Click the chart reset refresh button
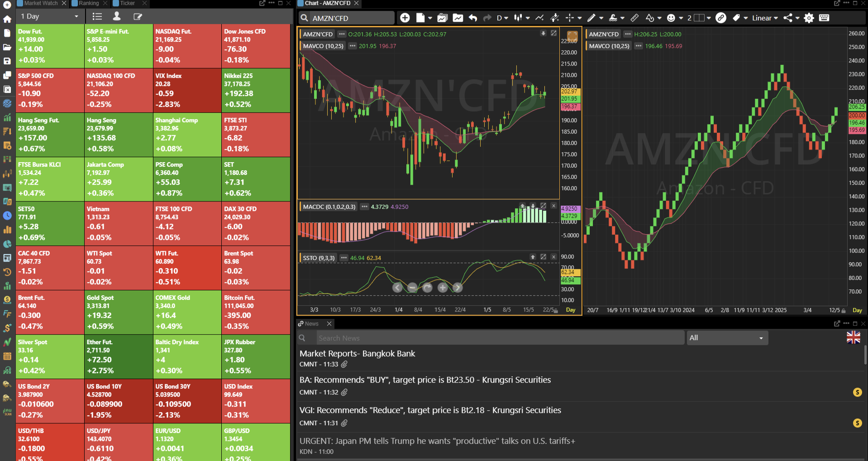 [427, 288]
